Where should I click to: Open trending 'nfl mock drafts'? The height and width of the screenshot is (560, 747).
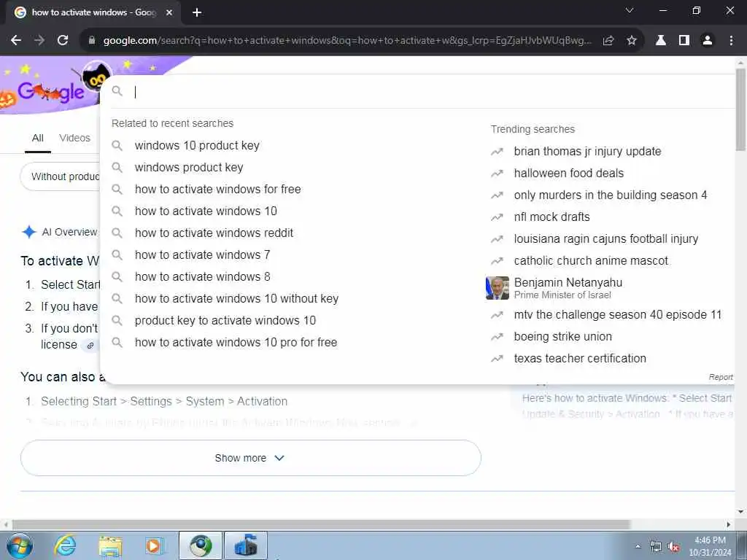pyautogui.click(x=551, y=217)
